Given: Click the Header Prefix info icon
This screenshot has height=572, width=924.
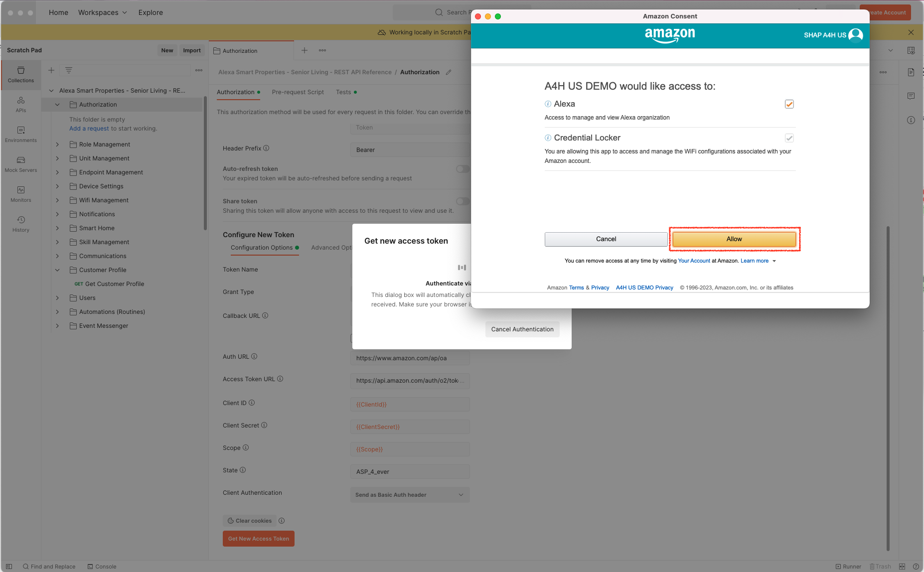Looking at the screenshot, I should 266,148.
